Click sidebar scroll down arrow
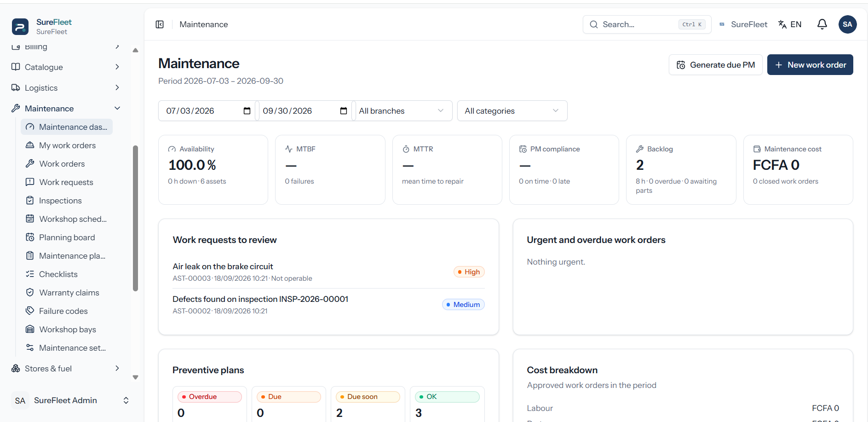The image size is (868, 422). point(135,377)
